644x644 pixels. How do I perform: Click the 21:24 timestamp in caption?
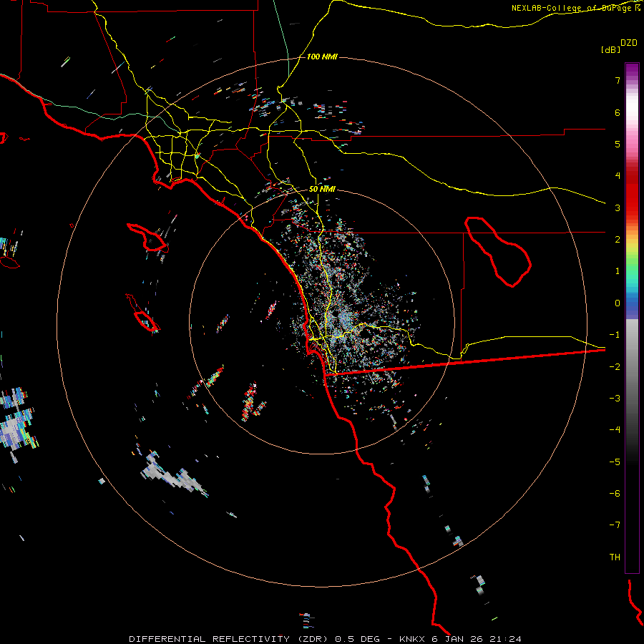[506, 639]
